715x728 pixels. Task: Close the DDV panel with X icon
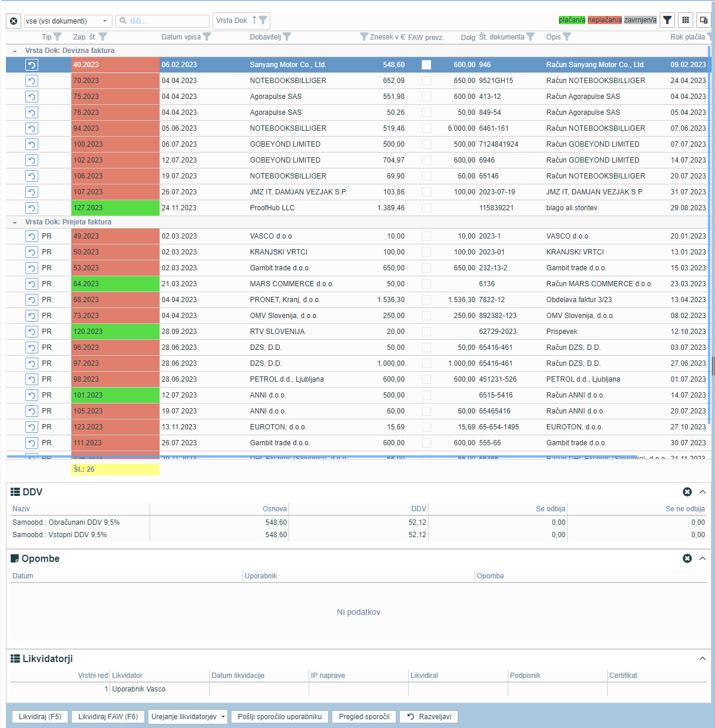click(x=687, y=492)
